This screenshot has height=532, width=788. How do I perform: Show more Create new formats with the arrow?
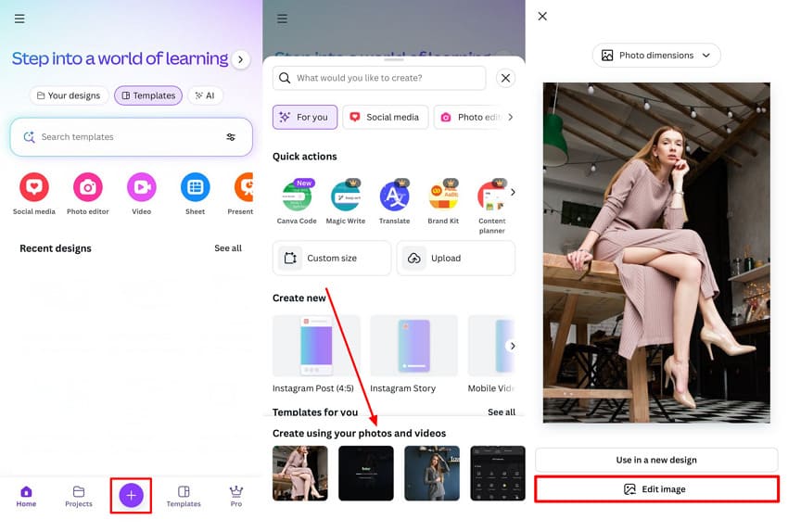513,346
